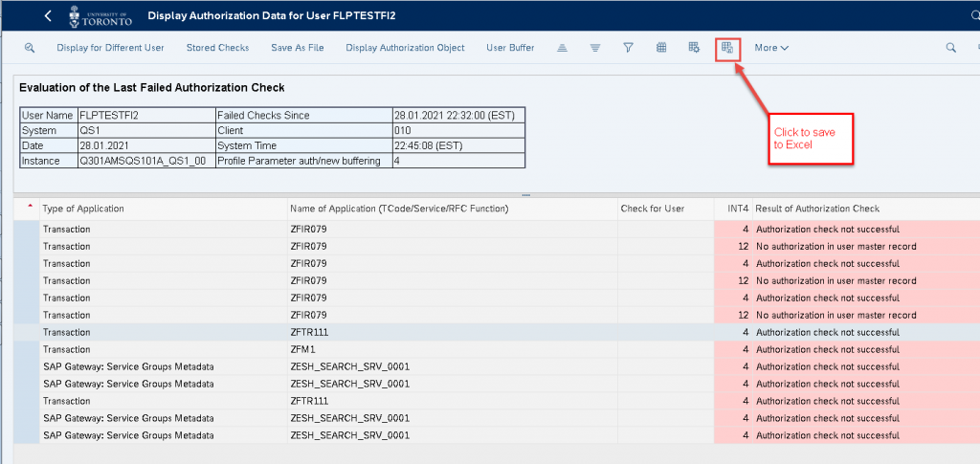
Task: Open the filter funnel icon
Action: click(629, 48)
